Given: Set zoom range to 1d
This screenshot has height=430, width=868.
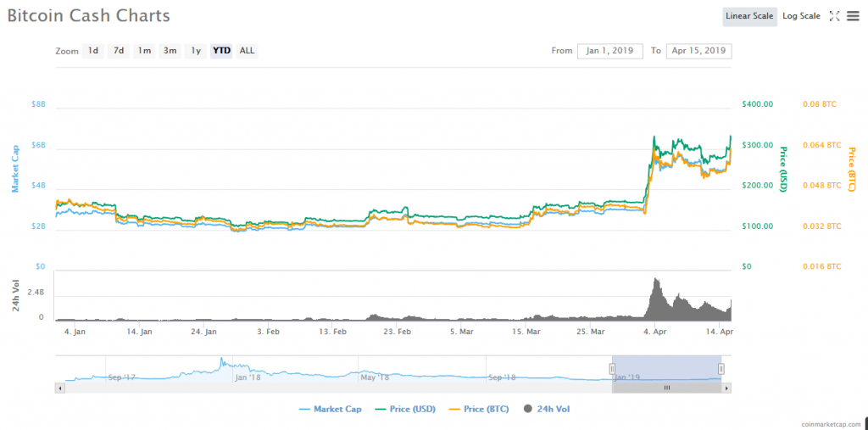Looking at the screenshot, I should pos(93,51).
